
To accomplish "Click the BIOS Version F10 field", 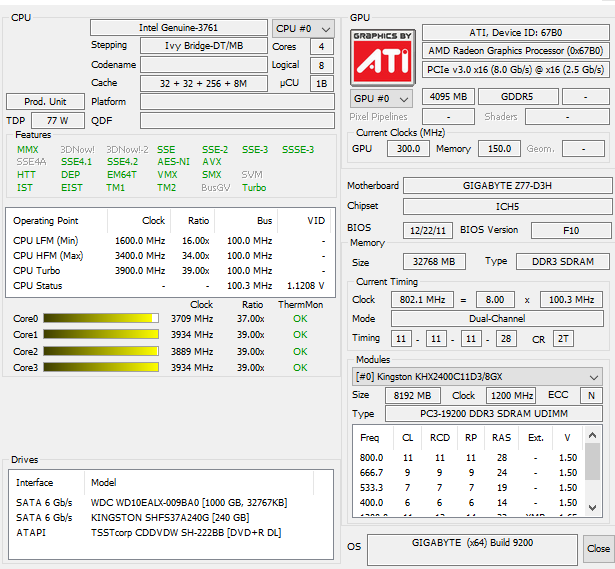I will pos(571,230).
